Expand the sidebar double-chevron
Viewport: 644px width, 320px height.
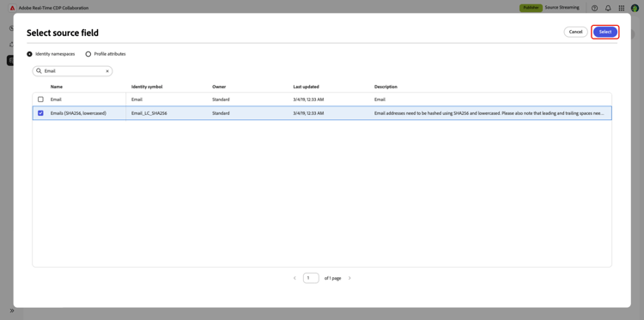click(x=12, y=311)
